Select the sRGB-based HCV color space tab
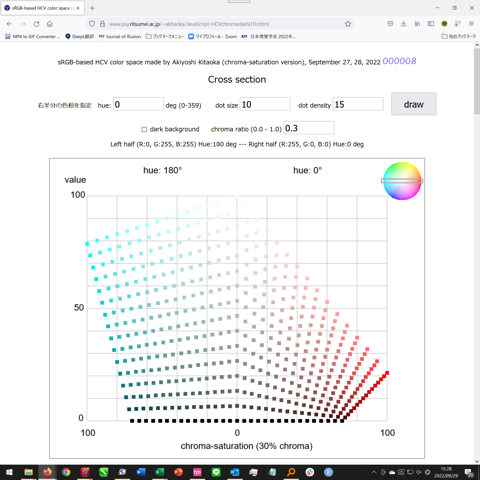The image size is (480, 480). coord(42,8)
